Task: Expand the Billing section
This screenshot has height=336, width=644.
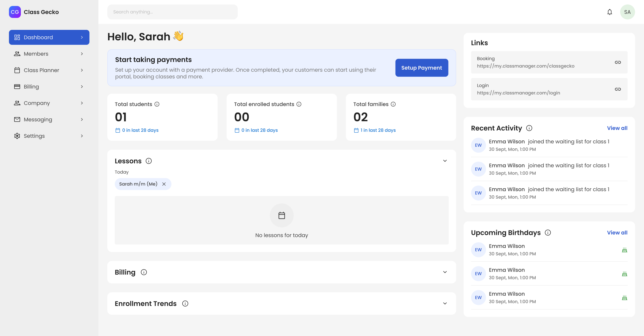Action: (x=445, y=272)
